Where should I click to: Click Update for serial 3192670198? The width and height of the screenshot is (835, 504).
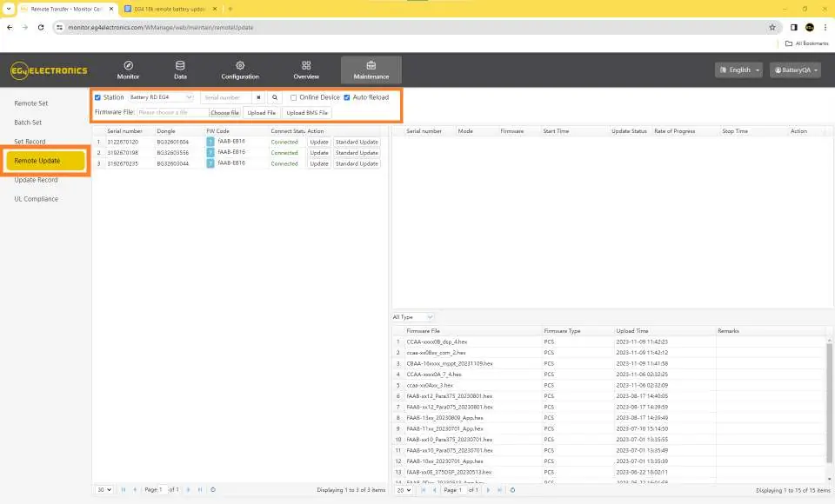[x=319, y=153]
